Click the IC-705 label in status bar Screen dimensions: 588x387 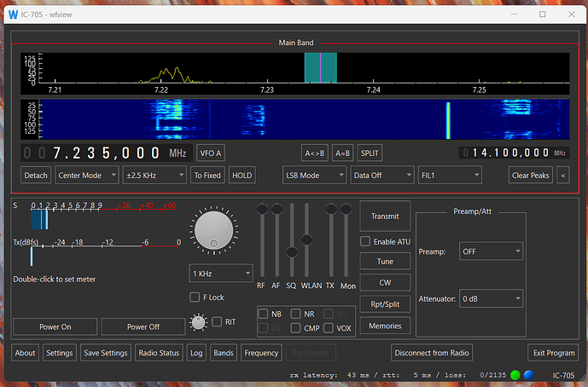[563, 375]
